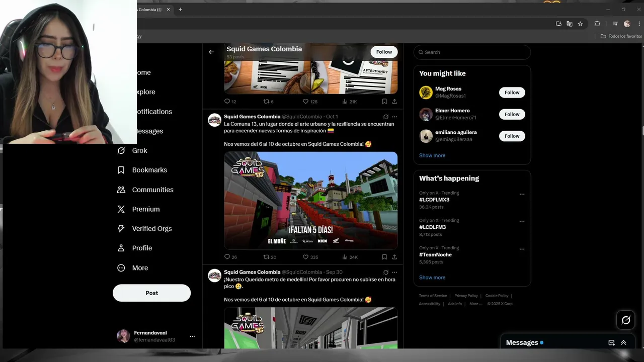Open Cookie Policy link
The height and width of the screenshot is (362, 644).
click(497, 296)
